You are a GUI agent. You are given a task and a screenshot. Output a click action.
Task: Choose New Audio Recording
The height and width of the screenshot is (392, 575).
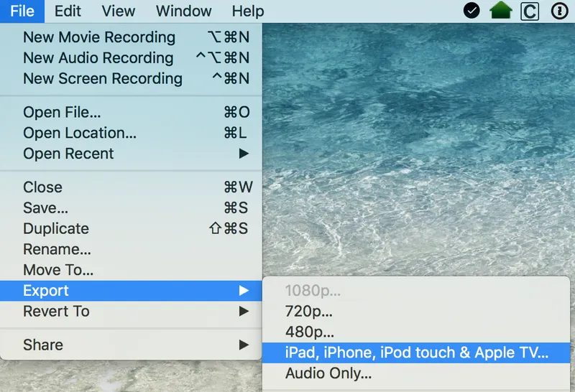pyautogui.click(x=131, y=58)
